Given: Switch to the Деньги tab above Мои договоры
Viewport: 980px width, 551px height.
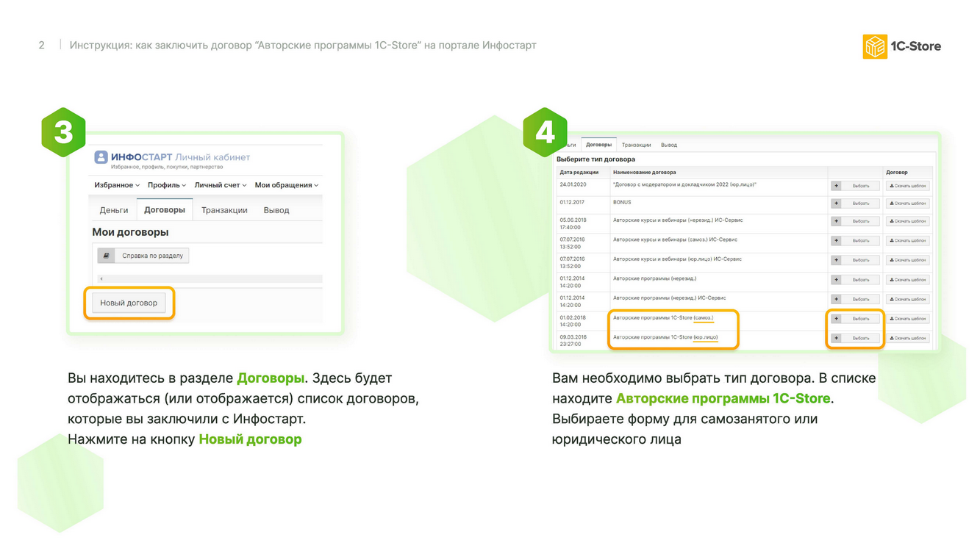Looking at the screenshot, I should click(x=114, y=210).
